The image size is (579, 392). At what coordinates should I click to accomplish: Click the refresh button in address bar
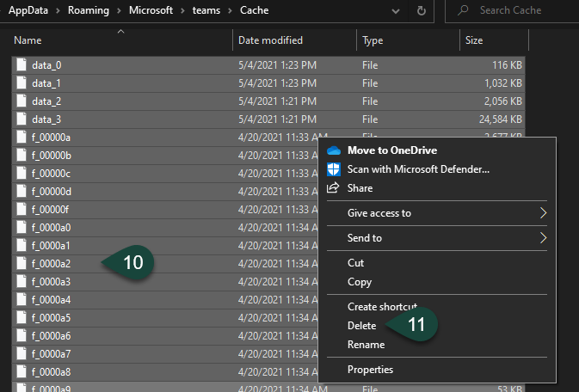pos(421,11)
